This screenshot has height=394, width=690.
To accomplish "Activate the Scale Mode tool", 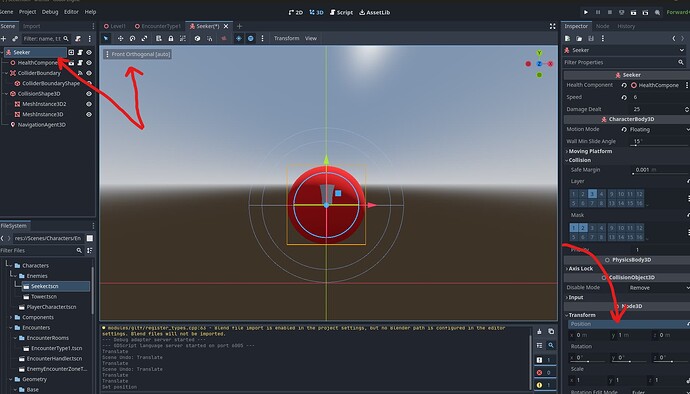I will 144,38.
